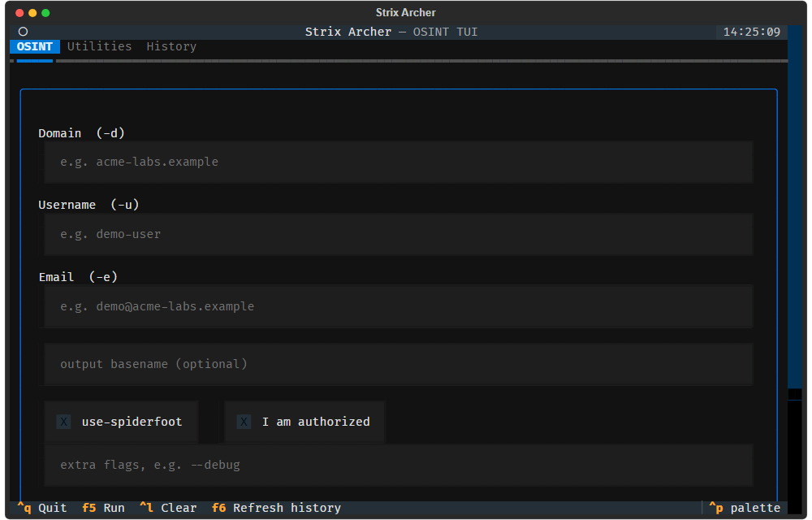The width and height of the screenshot is (812, 520).
Task: Click the clock showing 14:25:09
Action: (x=751, y=32)
